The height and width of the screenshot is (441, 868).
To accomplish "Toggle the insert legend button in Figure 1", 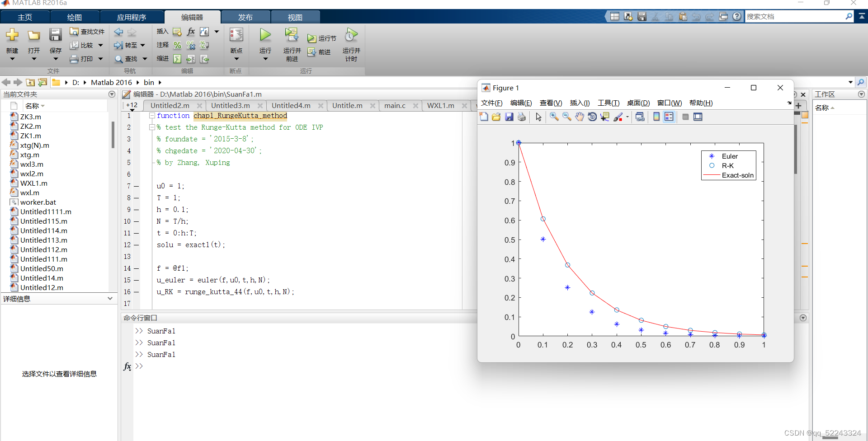I will point(669,117).
